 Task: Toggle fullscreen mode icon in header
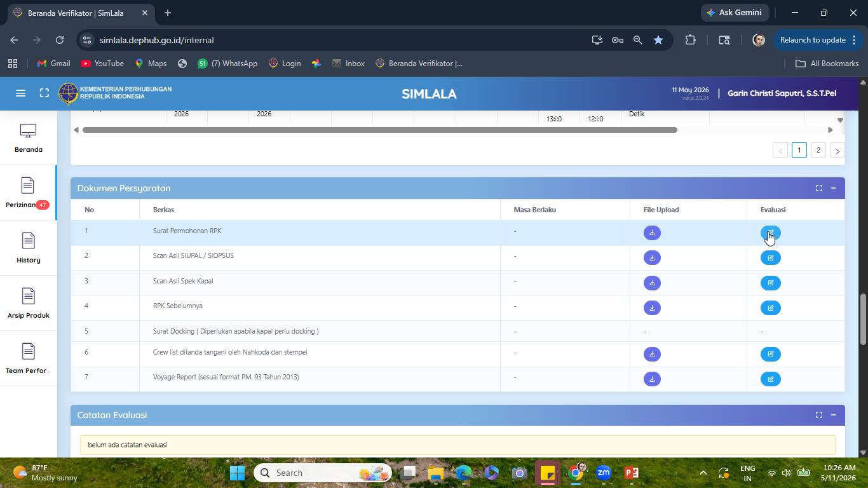(44, 93)
